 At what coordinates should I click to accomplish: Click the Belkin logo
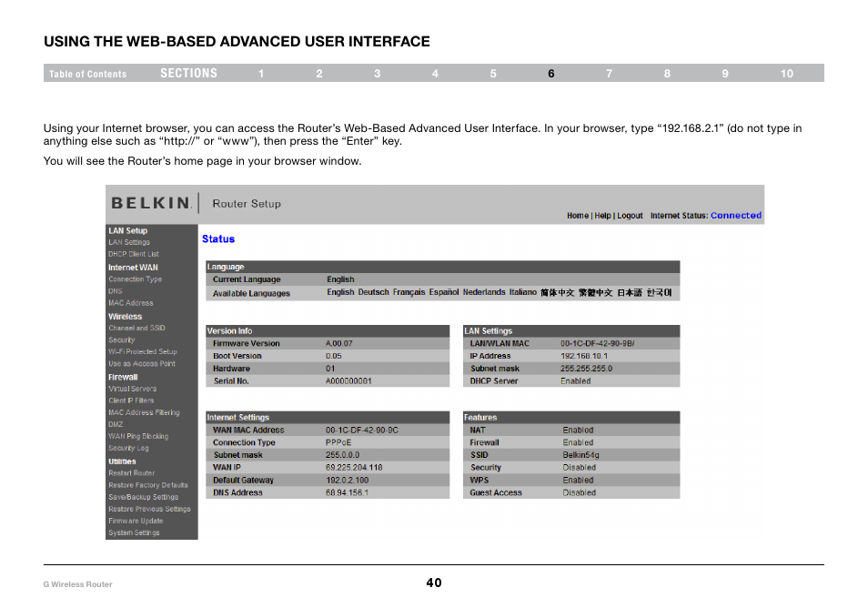(152, 203)
